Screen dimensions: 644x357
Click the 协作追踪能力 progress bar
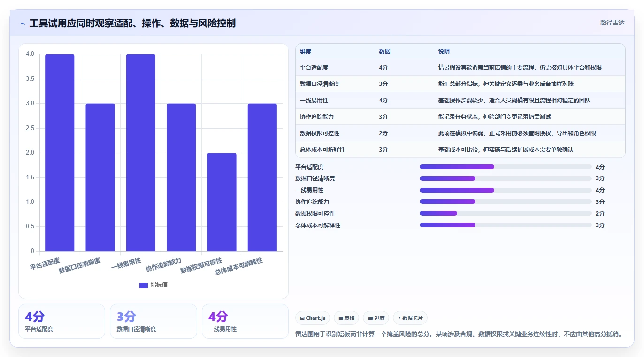point(506,202)
